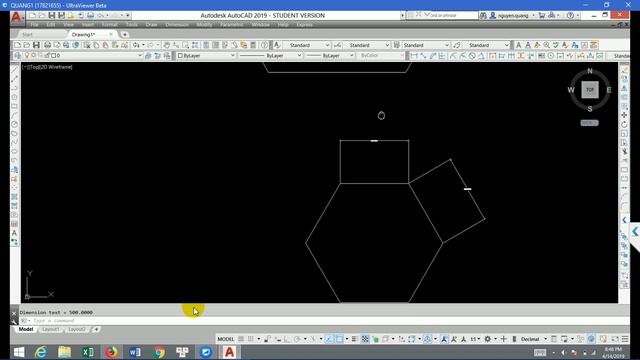Image resolution: width=640 pixels, height=360 pixels.
Task: Select the Rotate tool in Modify toolbar
Action: click(x=624, y=124)
